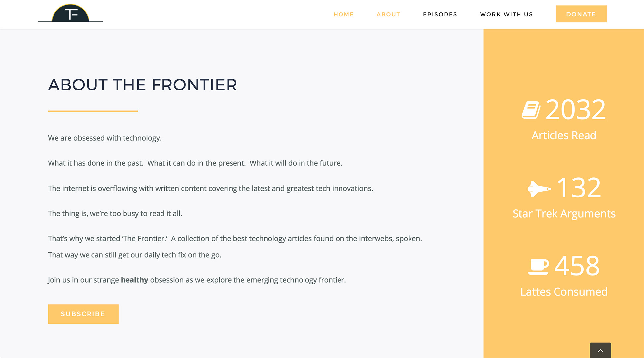Open the Work With Us menu item
The width and height of the screenshot is (644, 358).
coord(506,14)
